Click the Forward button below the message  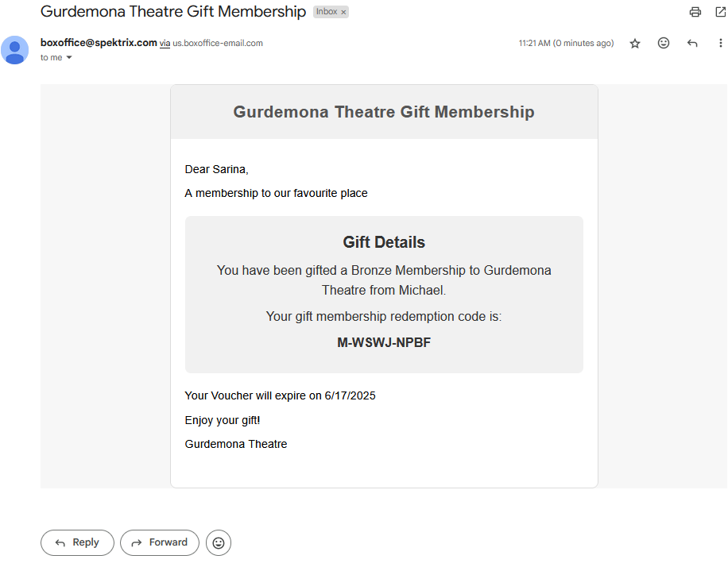pyautogui.click(x=160, y=542)
